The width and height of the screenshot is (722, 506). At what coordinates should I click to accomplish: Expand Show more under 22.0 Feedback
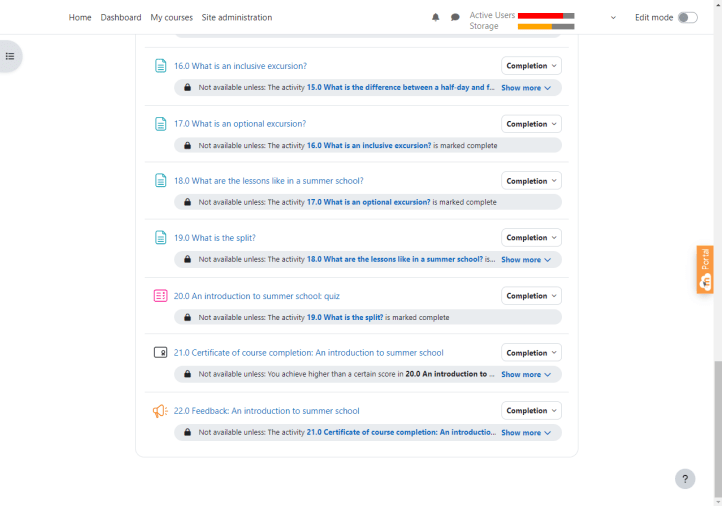pos(526,433)
